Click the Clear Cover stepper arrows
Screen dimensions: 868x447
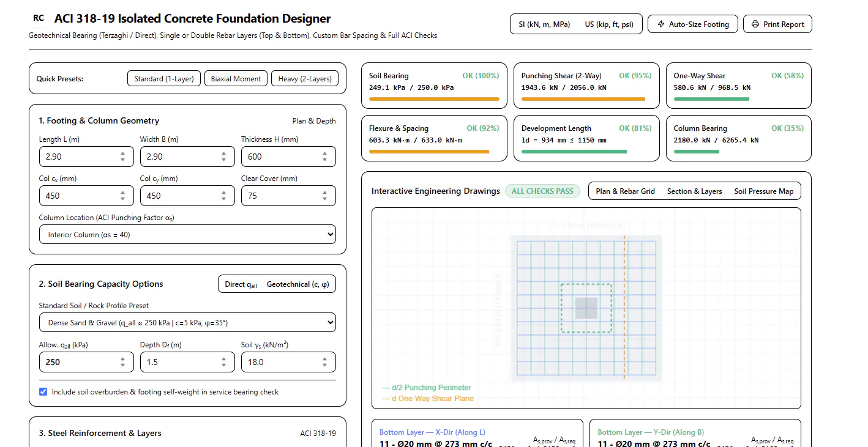coord(324,196)
